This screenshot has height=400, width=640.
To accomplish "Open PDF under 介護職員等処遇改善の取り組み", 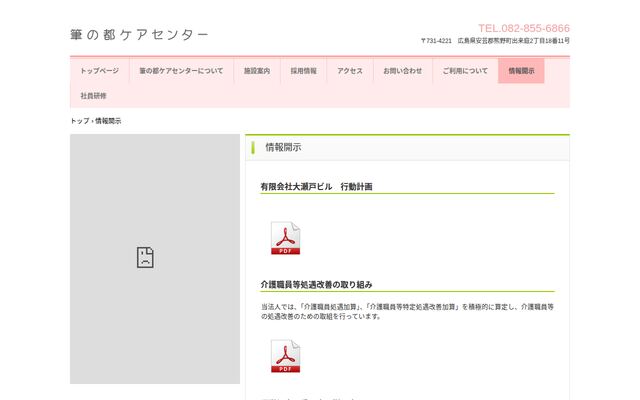I will click(x=285, y=356).
